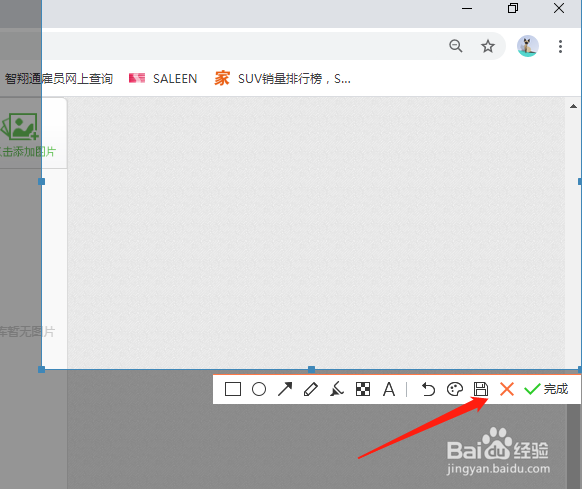Restore down the browser window

click(513, 8)
